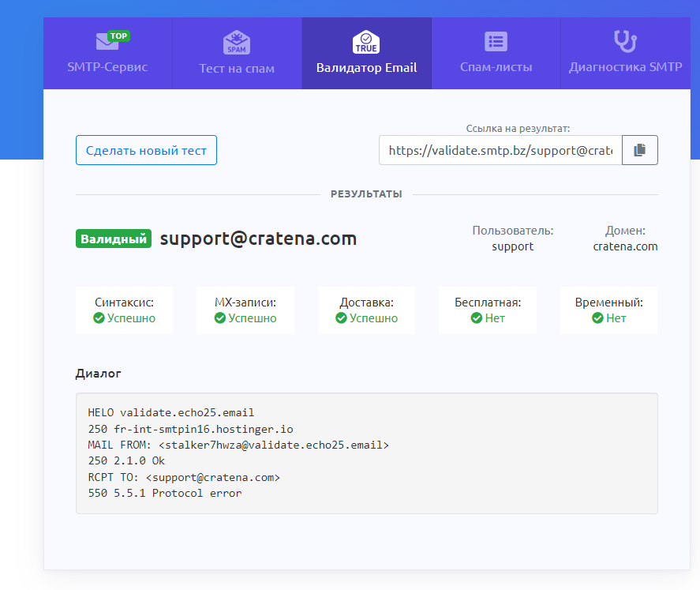
Task: Go to Диагностика SMTP tab
Action: tap(625, 67)
